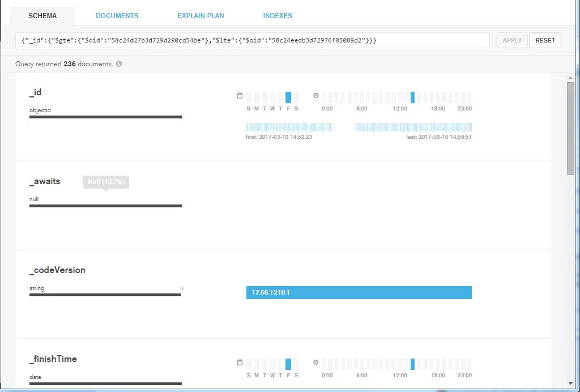Click the vertical scrollbar thumb
The width and height of the screenshot is (580, 392).
point(570,129)
